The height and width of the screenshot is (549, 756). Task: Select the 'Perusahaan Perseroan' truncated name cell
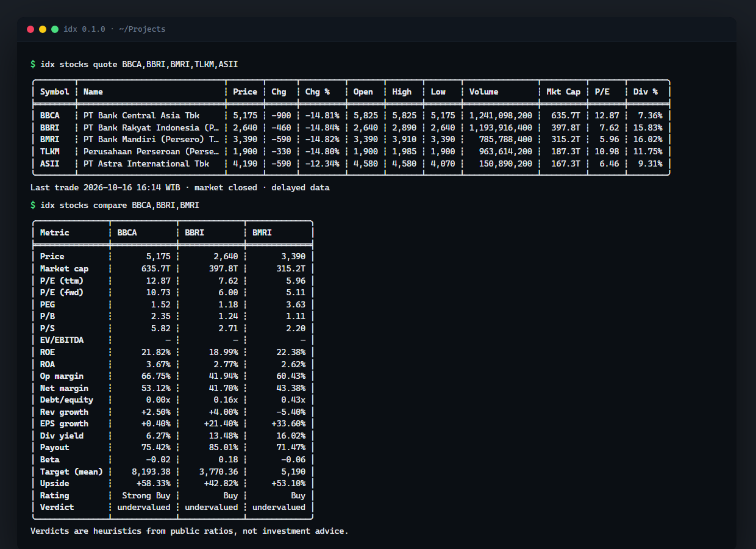point(151,151)
